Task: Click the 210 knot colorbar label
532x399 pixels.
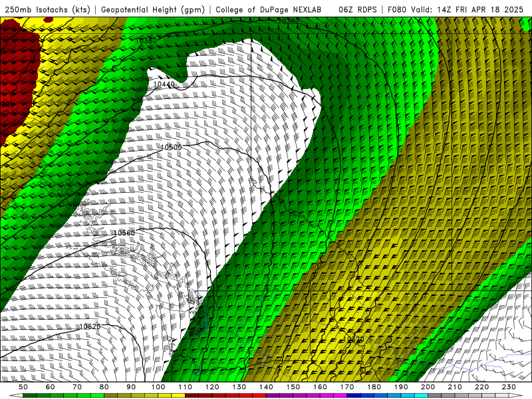Action: point(455,387)
